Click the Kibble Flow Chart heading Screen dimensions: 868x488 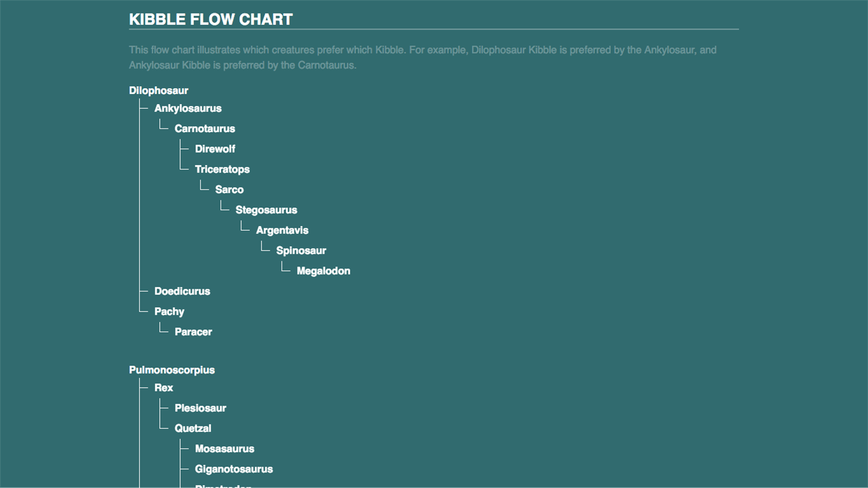(211, 19)
